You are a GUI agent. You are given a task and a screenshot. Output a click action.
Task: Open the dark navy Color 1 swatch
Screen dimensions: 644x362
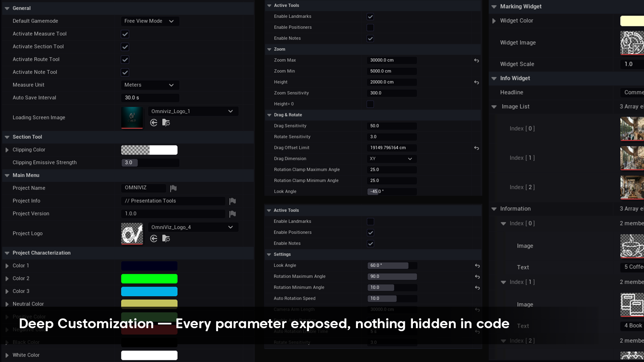click(149, 266)
